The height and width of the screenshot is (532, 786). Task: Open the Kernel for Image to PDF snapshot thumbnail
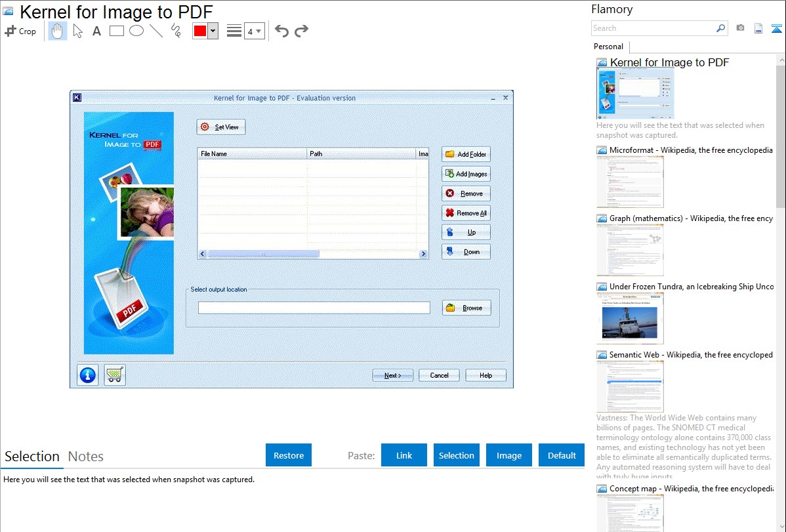coord(635,94)
